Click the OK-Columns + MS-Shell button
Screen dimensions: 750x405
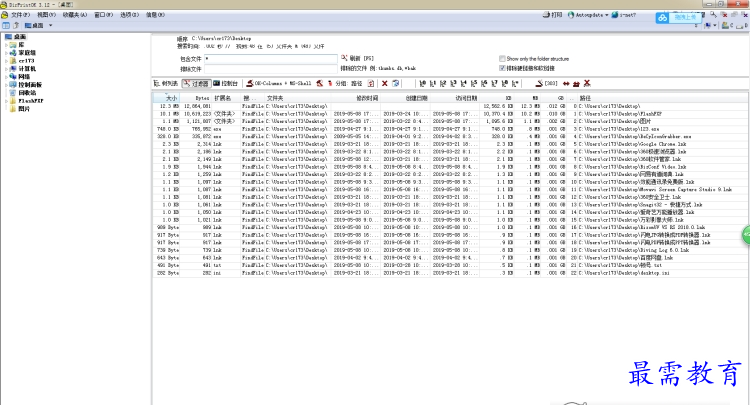[278, 84]
